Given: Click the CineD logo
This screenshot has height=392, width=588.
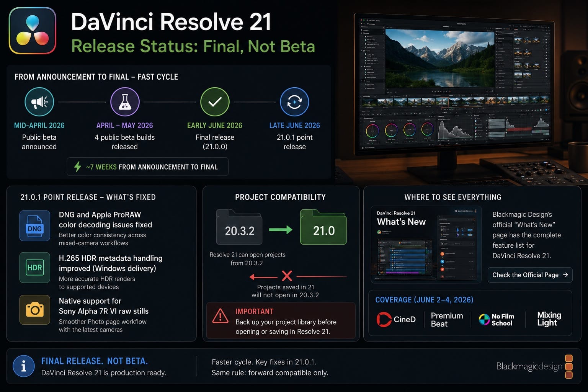Looking at the screenshot, I should 396,319.
